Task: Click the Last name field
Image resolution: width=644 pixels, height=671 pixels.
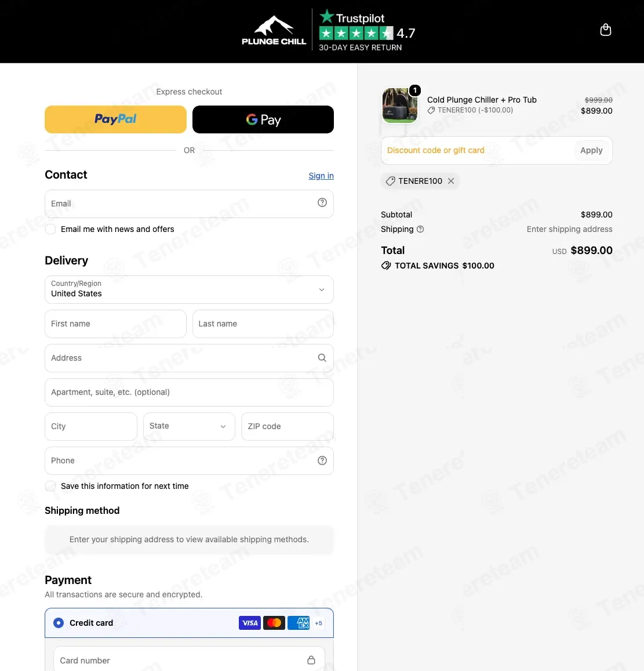Action: (263, 324)
